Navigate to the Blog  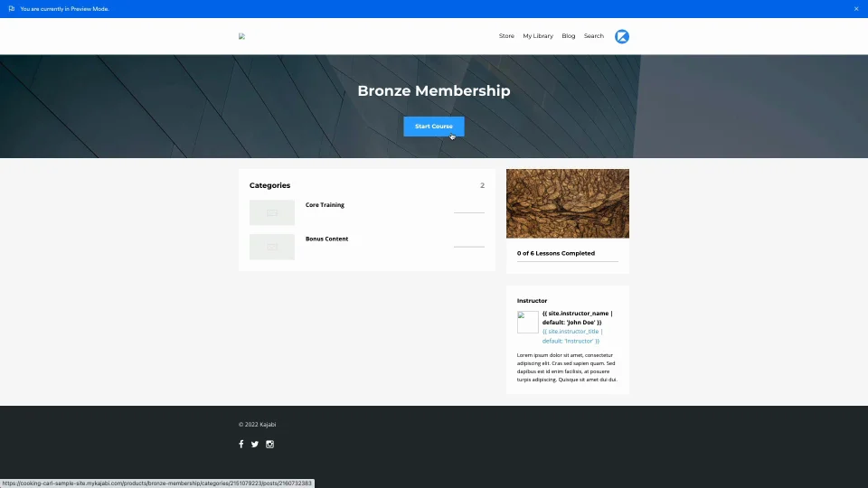coord(568,36)
